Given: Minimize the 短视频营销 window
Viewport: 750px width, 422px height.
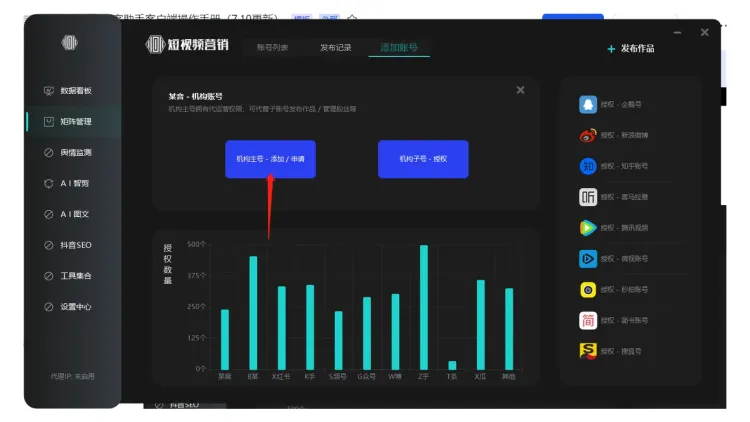Looking at the screenshot, I should click(x=677, y=33).
